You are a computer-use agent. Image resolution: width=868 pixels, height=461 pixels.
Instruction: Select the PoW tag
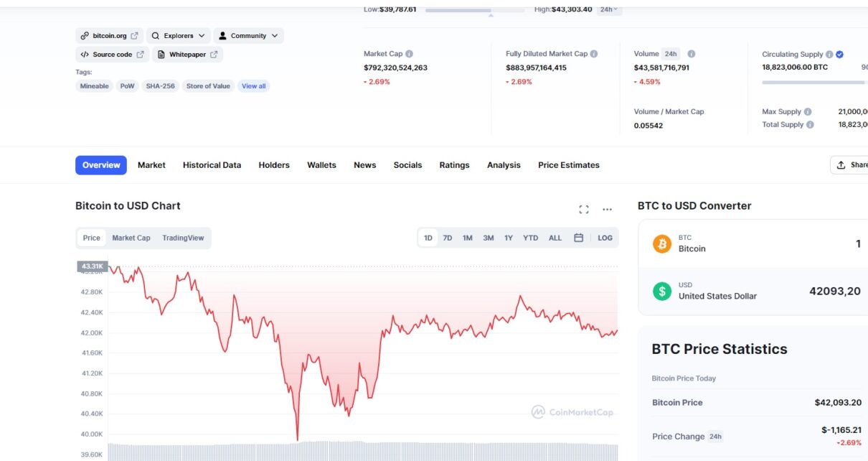[x=127, y=86]
